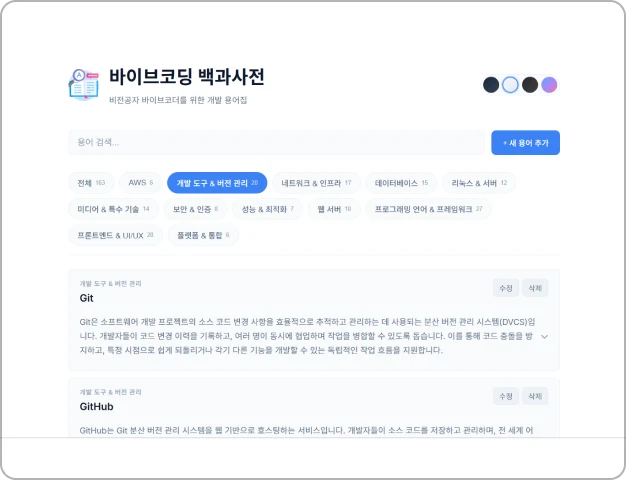
Task: Filter by 프론트엔드 & UI/UX category
Action: (x=115, y=235)
